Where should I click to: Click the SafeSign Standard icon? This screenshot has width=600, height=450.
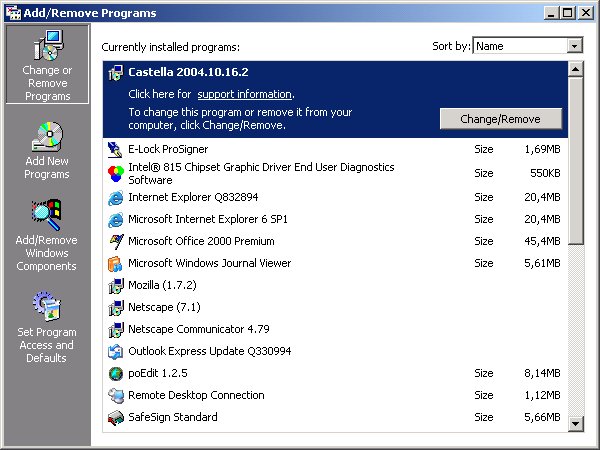(x=116, y=417)
